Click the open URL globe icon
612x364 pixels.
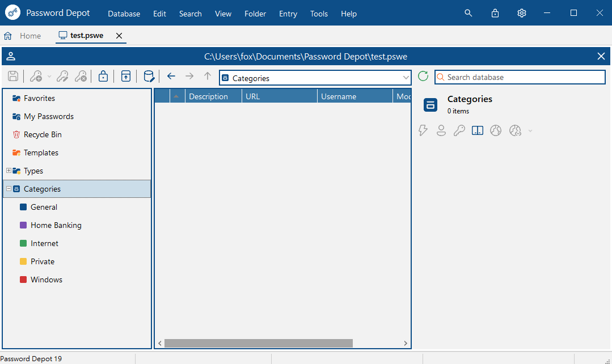pyautogui.click(x=496, y=130)
